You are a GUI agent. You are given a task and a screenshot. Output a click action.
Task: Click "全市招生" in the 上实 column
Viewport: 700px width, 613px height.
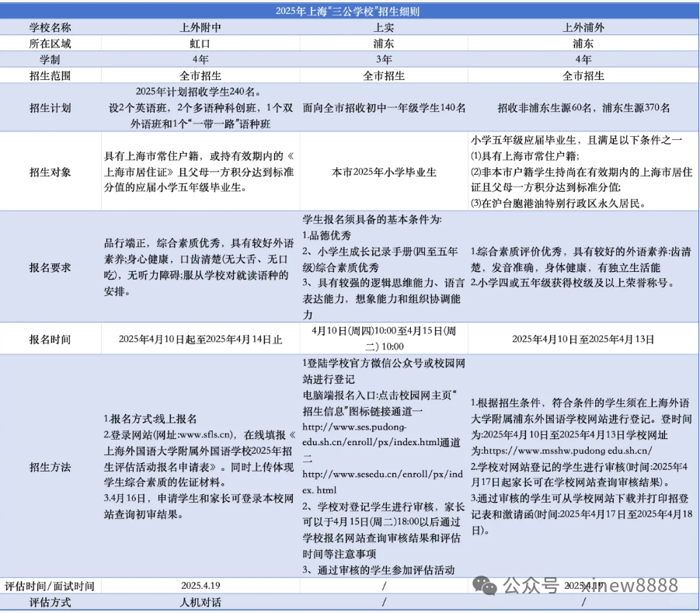(x=384, y=75)
